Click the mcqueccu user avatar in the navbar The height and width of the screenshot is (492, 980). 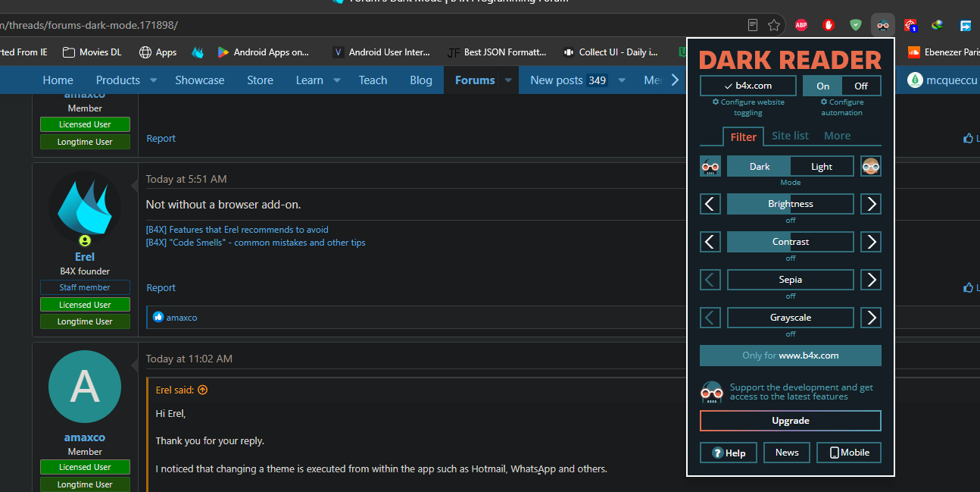click(x=915, y=80)
